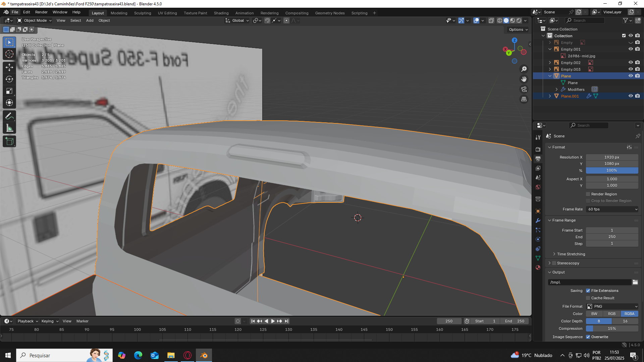Open the Frame Rate dropdown
The width and height of the screenshot is (644, 362).
tap(612, 209)
